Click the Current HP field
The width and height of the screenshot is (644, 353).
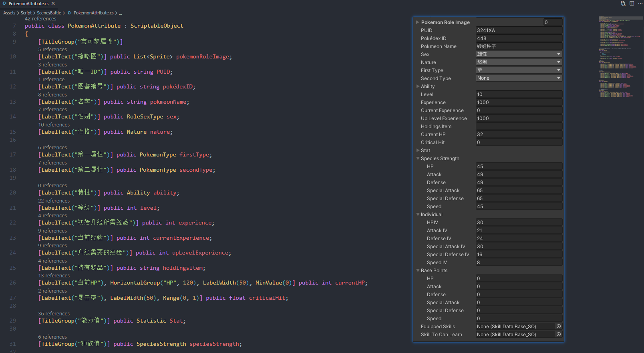pyautogui.click(x=519, y=134)
